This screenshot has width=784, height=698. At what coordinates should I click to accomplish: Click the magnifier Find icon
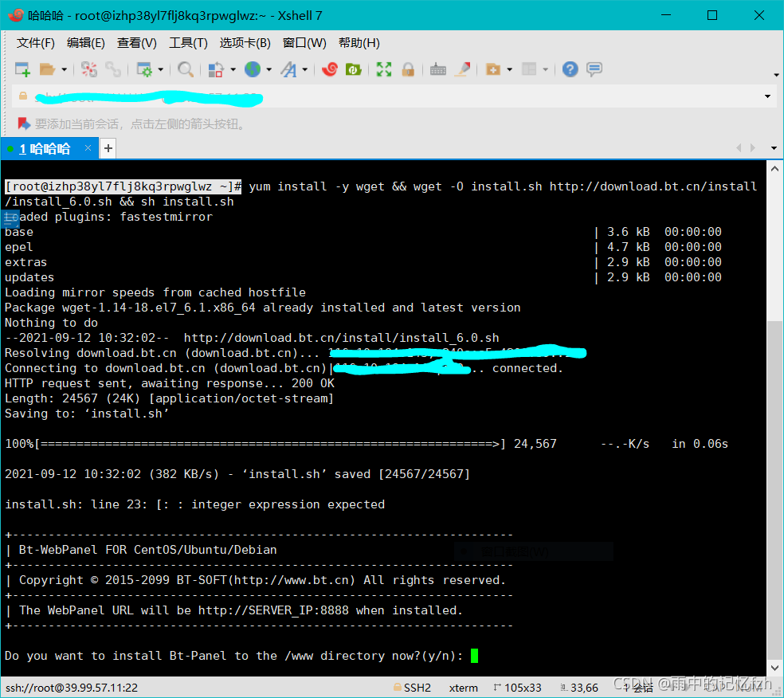click(186, 69)
